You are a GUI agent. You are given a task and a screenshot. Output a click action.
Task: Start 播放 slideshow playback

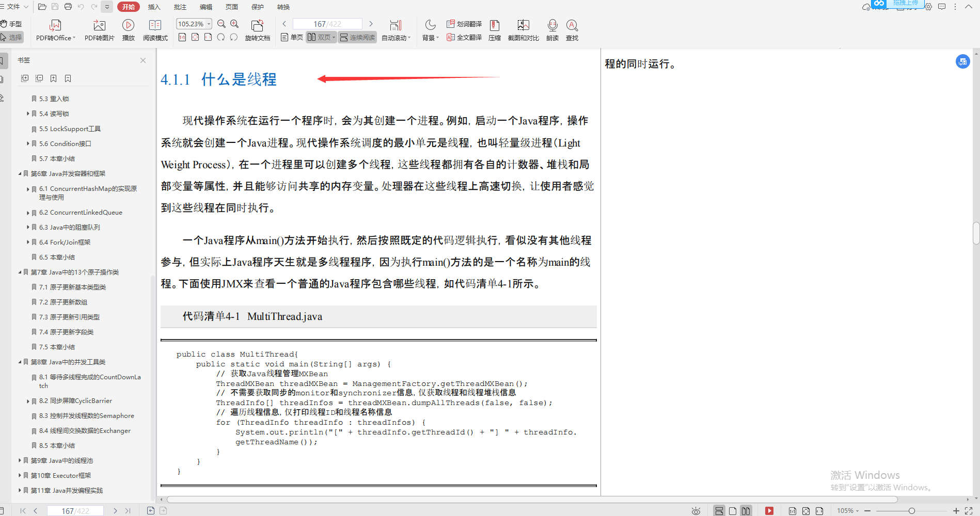(x=128, y=29)
